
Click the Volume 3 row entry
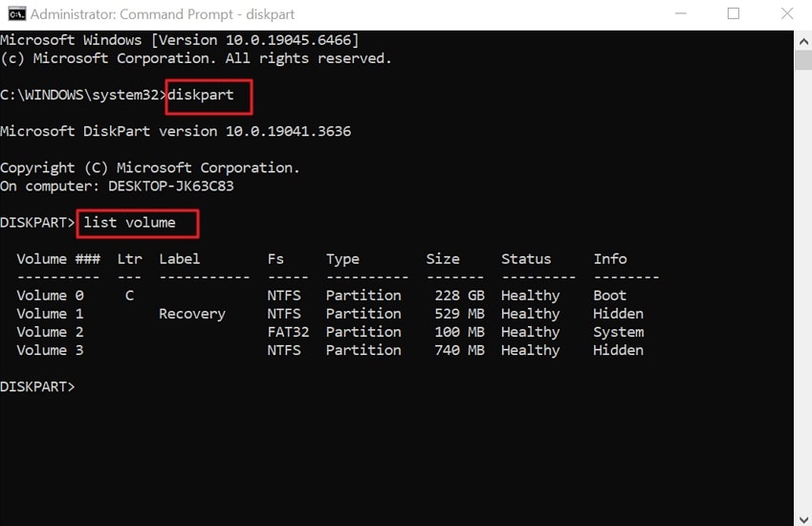click(50, 350)
